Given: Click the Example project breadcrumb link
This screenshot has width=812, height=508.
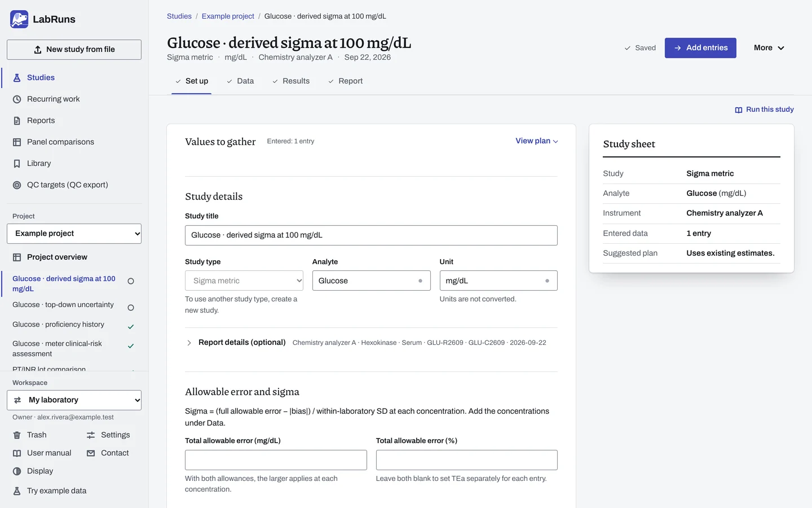Looking at the screenshot, I should [x=228, y=16].
